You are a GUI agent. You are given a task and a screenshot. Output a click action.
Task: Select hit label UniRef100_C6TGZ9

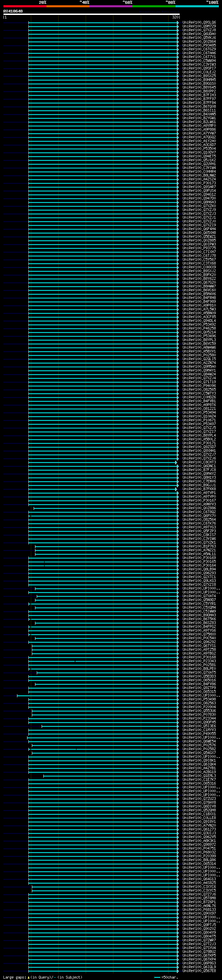(199, 49)
